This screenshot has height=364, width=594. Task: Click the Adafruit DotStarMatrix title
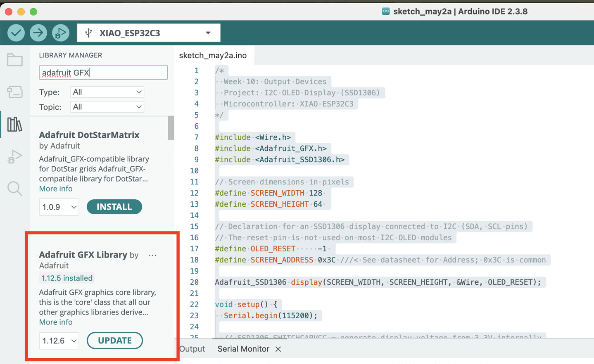pos(89,135)
